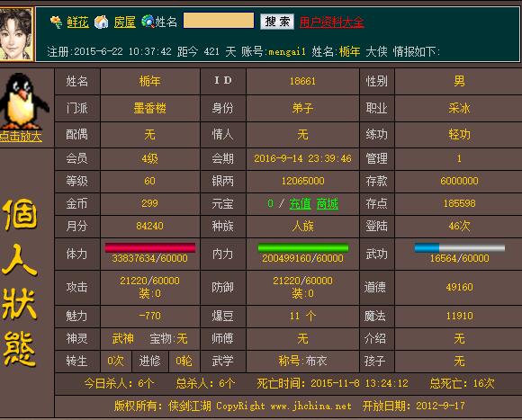Select the 魔法 value 11910
The width and height of the screenshot is (522, 420).
459,316
